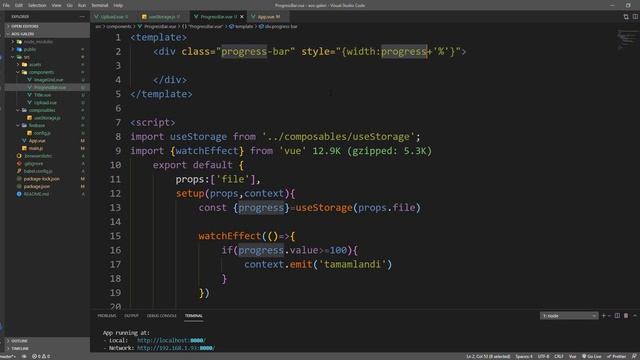Collapse the components folder
The width and height of the screenshot is (640, 360).
tap(41, 72)
